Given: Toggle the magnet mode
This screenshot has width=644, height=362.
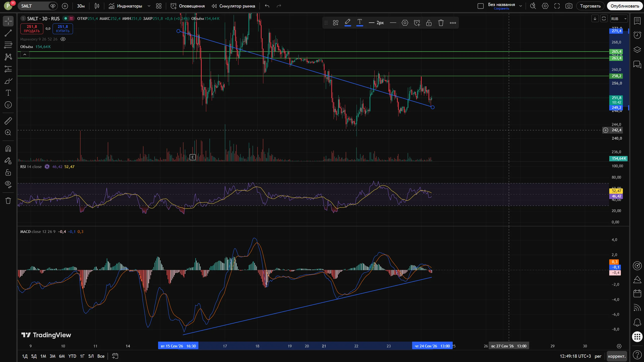Looking at the screenshot, I should coord(8,149).
